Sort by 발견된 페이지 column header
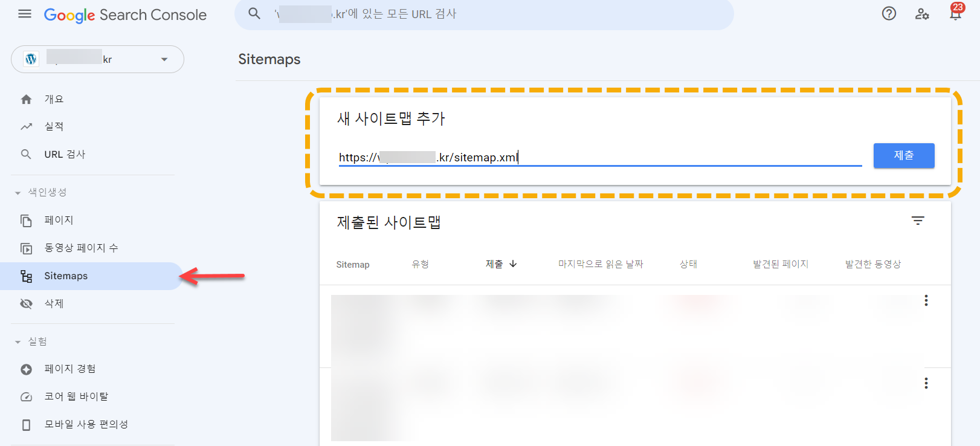 tap(781, 264)
